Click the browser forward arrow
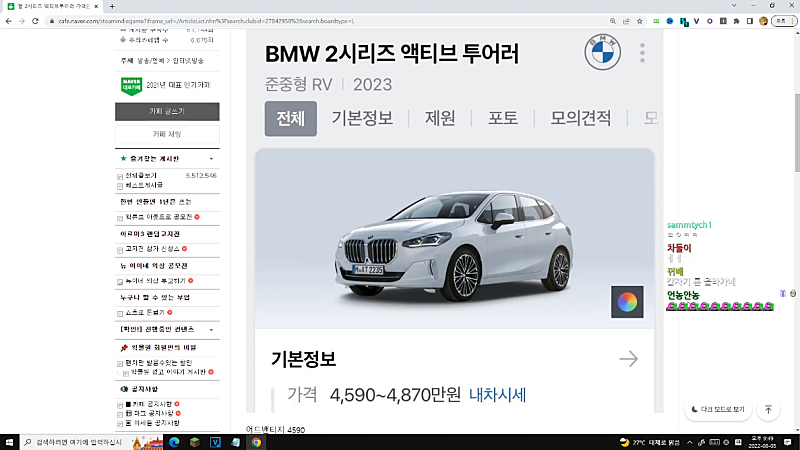The image size is (800, 450). click(21, 21)
